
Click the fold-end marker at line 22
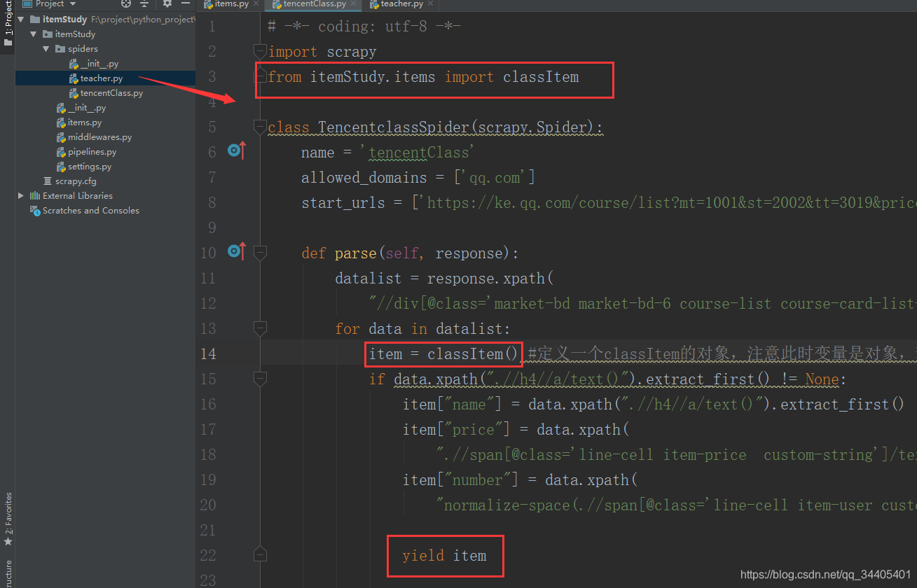(x=260, y=555)
